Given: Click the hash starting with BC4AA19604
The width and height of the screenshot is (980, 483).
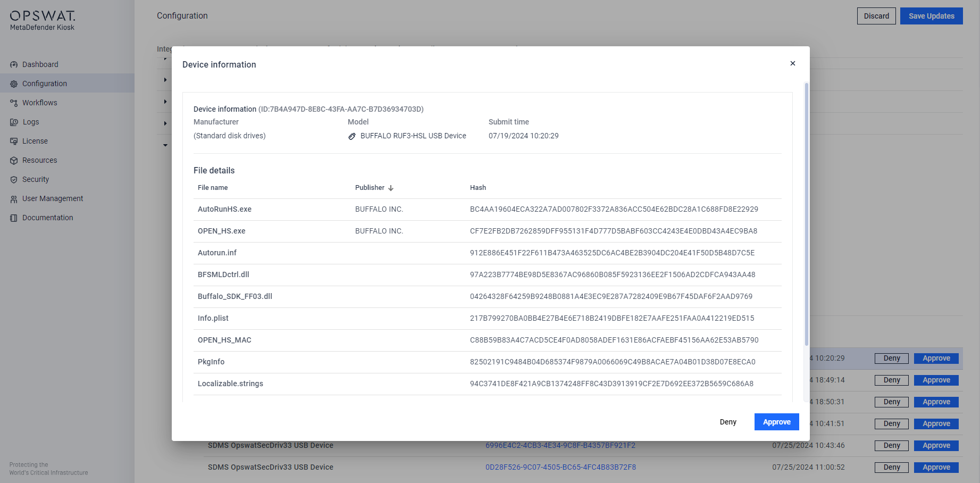Looking at the screenshot, I should [614, 209].
